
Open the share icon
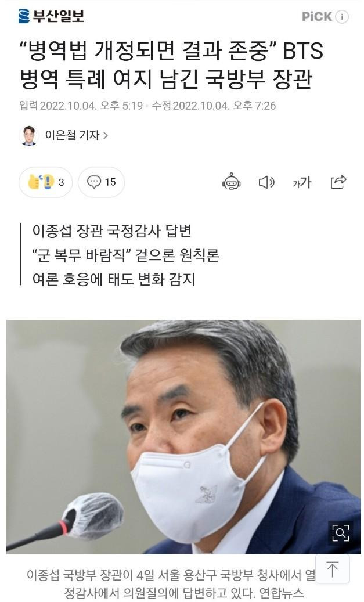[338, 182]
